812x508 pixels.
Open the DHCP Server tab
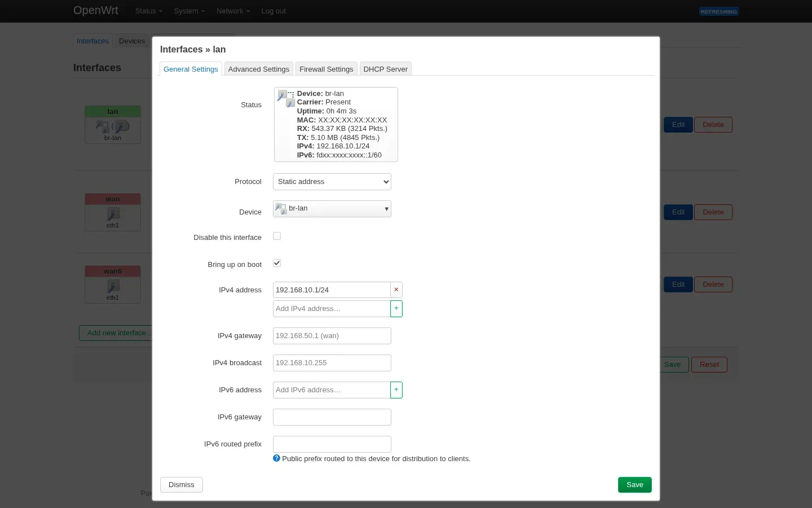386,69
